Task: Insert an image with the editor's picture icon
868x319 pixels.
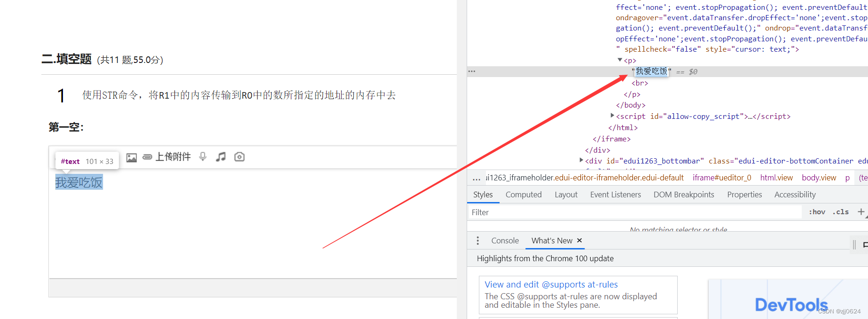Action: point(132,157)
